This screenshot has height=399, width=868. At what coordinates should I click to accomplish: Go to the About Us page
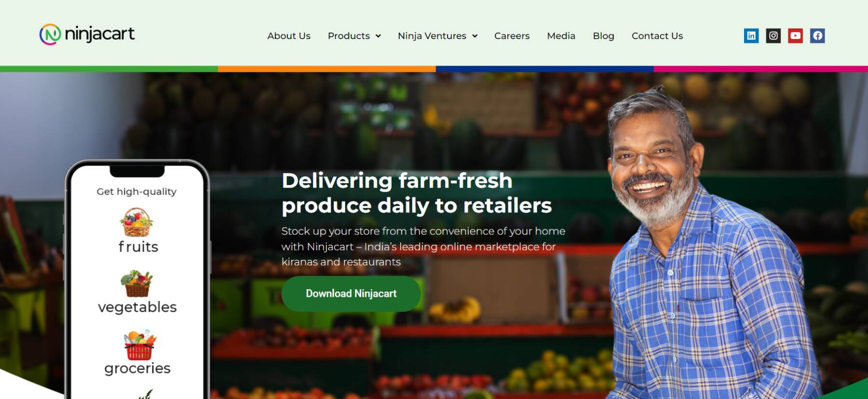click(x=289, y=36)
